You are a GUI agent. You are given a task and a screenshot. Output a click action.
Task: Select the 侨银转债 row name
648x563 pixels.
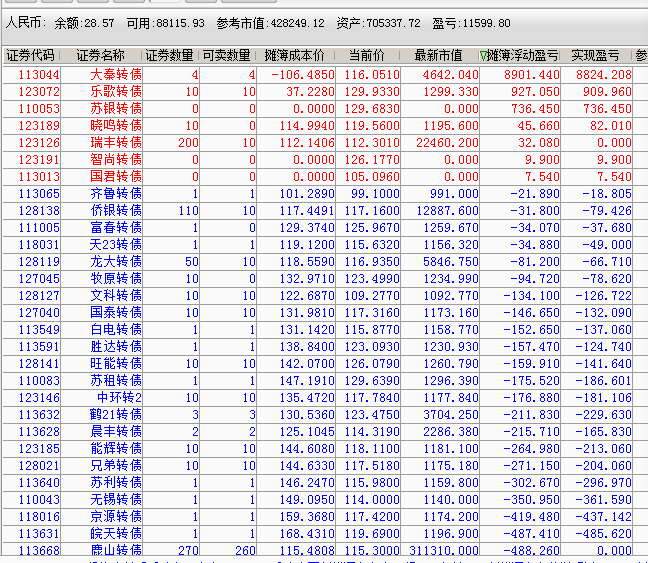point(116,211)
